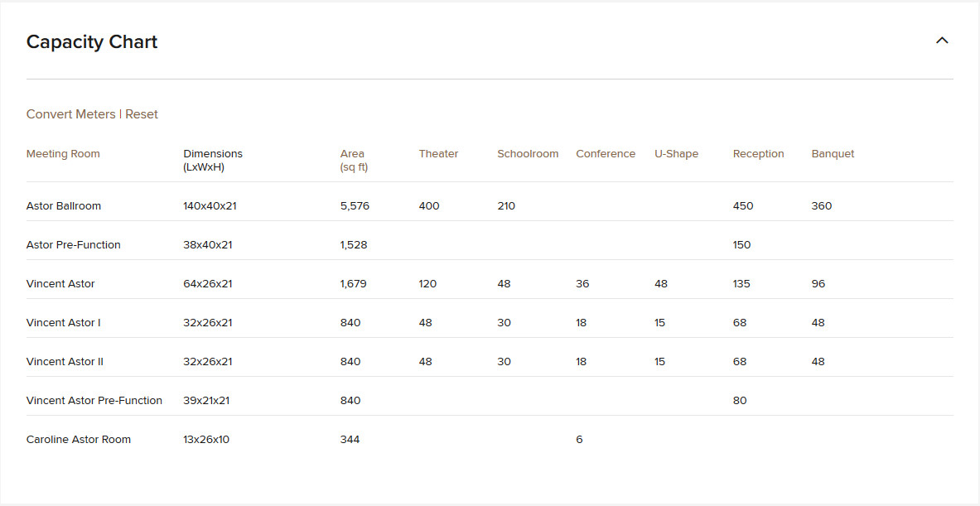Select Vincent Astor reception capacity 135
This screenshot has width=980, height=506.
point(742,283)
